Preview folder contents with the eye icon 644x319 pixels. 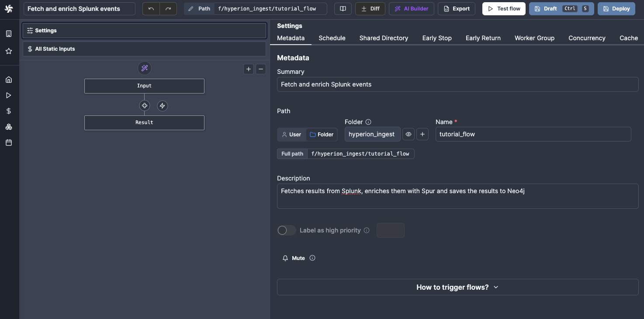(409, 134)
